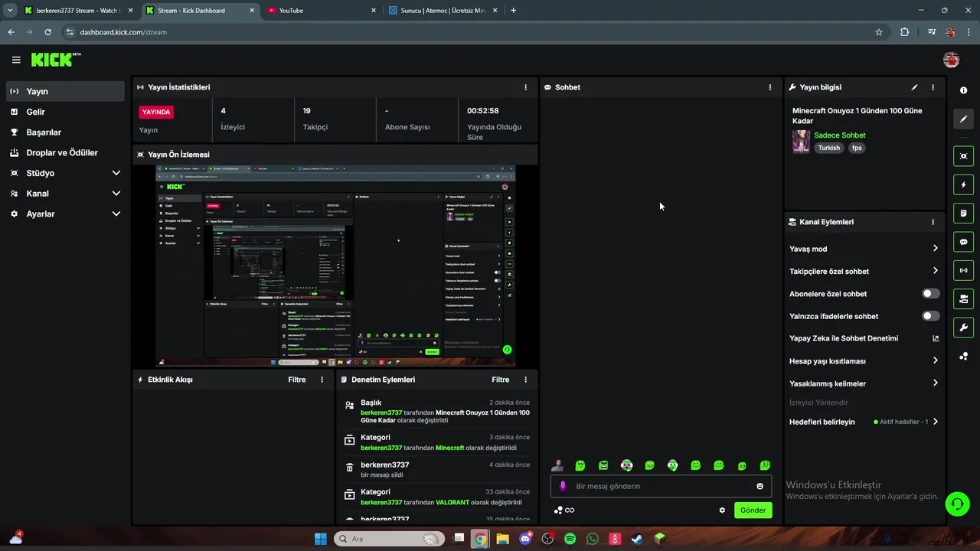Open Etkinlik Akışı three-dot menu

(322, 380)
